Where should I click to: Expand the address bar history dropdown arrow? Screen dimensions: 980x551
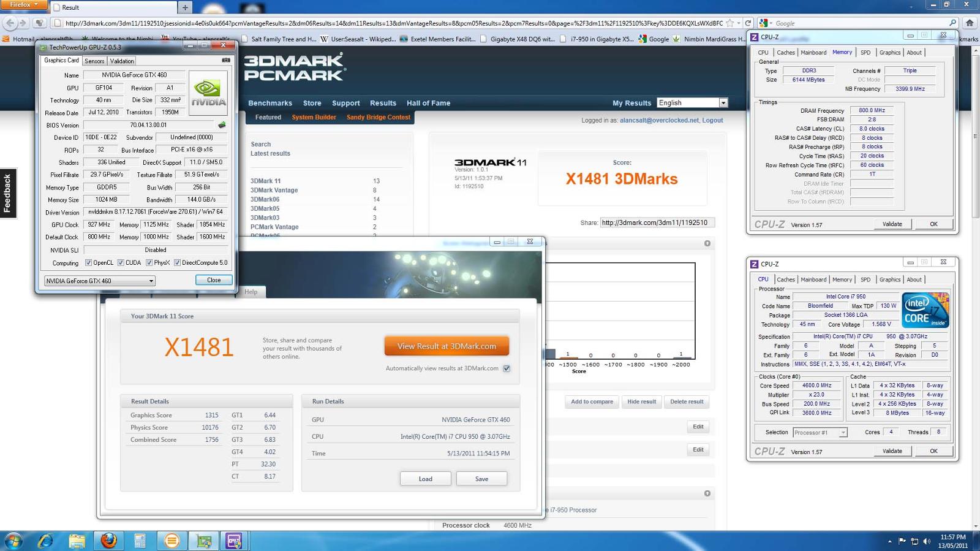(739, 23)
